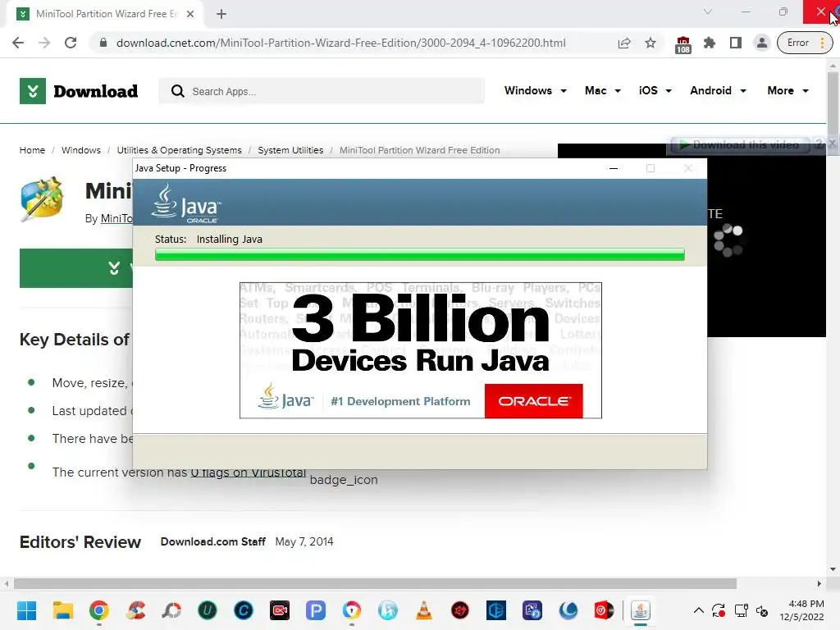The height and width of the screenshot is (630, 840).
Task: Click the Download site title link
Action: tap(96, 91)
